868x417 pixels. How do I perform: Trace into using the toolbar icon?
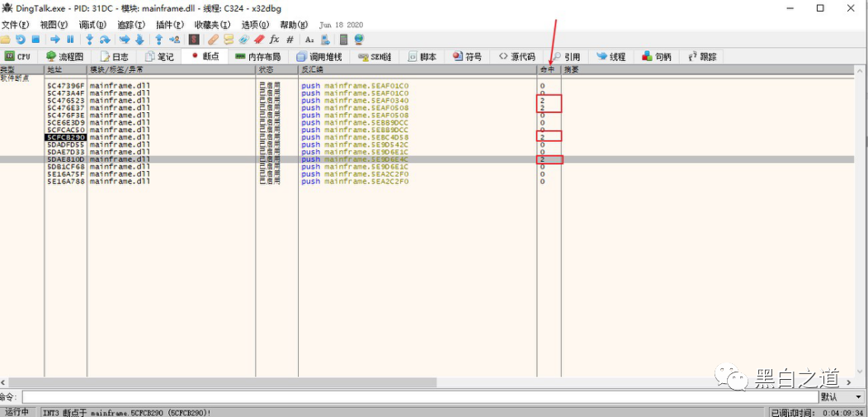(125, 40)
